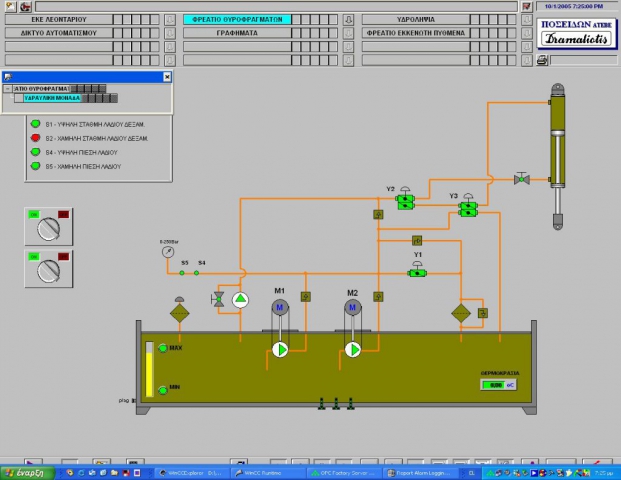
Task: Click the printer icon below the logo
Action: coord(542,60)
